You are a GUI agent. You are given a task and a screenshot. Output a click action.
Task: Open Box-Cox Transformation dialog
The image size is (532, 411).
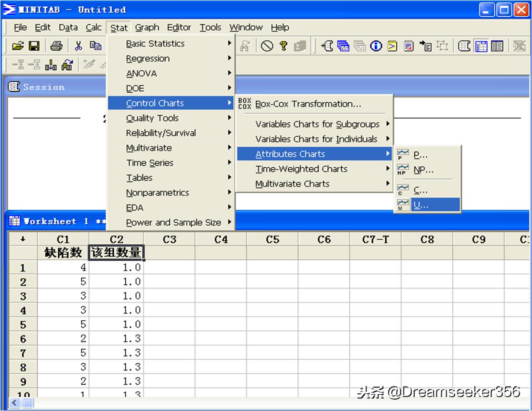tap(308, 104)
